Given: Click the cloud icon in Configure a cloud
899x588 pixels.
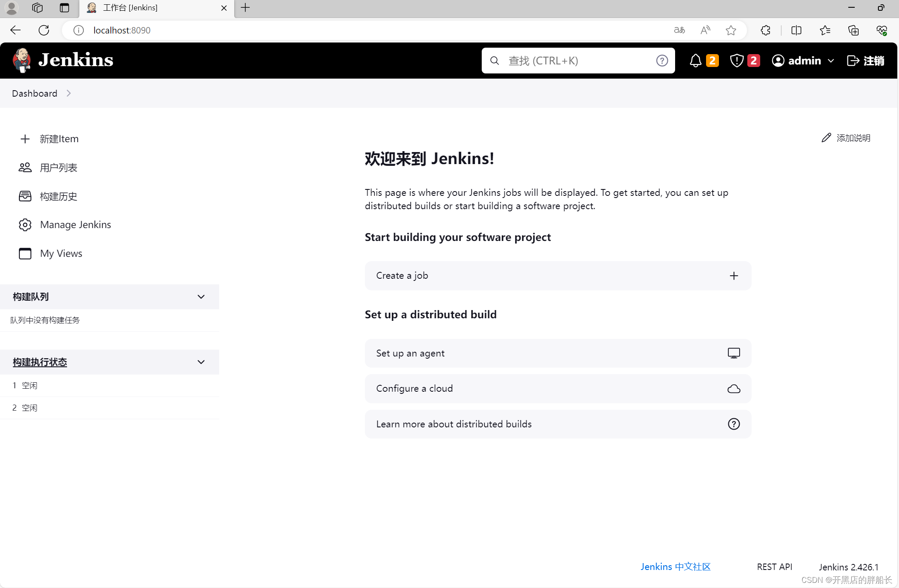Looking at the screenshot, I should [x=734, y=389].
